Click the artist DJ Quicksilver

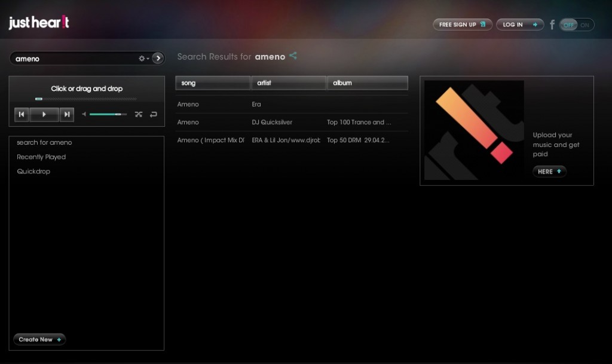(x=272, y=122)
